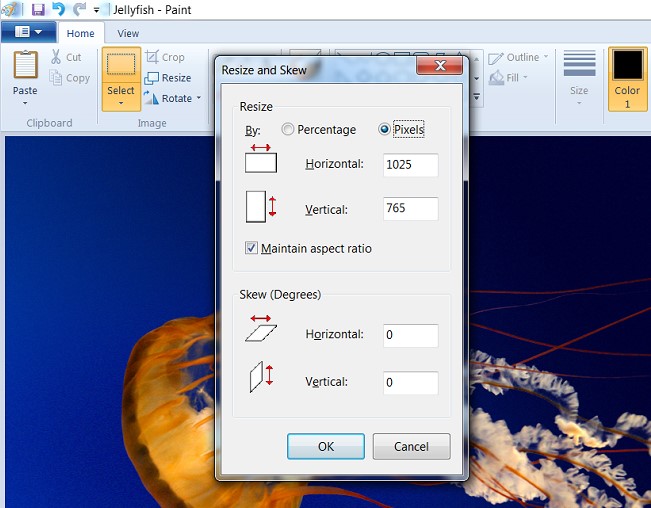Expand the Rotate dropdown arrow
The image size is (651, 508).
coord(198,98)
